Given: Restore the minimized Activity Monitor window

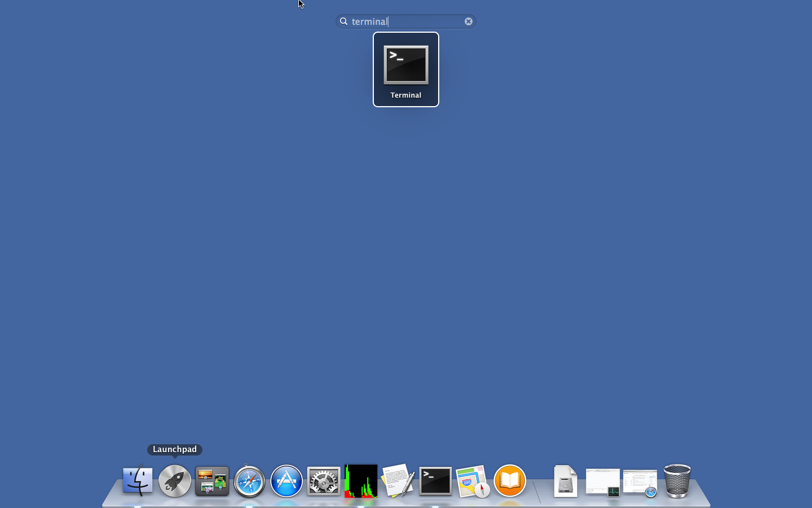Looking at the screenshot, I should point(603,481).
